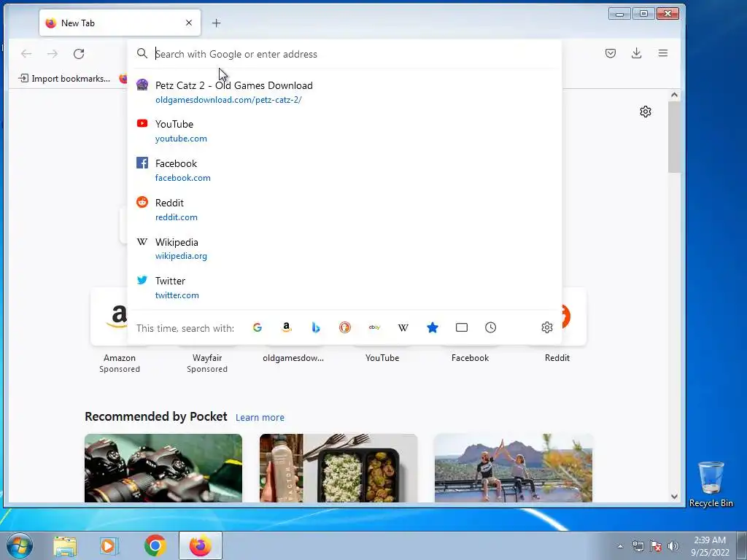Search this time with Google icon

pyautogui.click(x=258, y=327)
